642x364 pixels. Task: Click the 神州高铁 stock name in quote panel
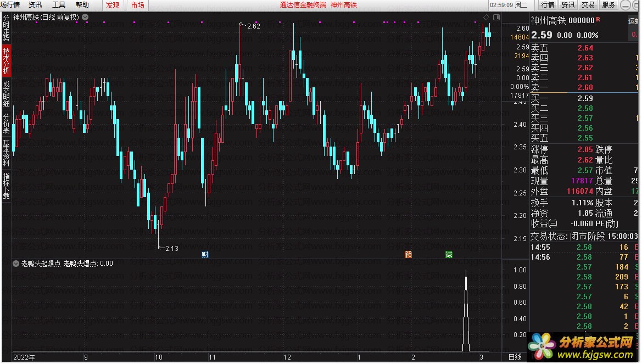pos(548,20)
